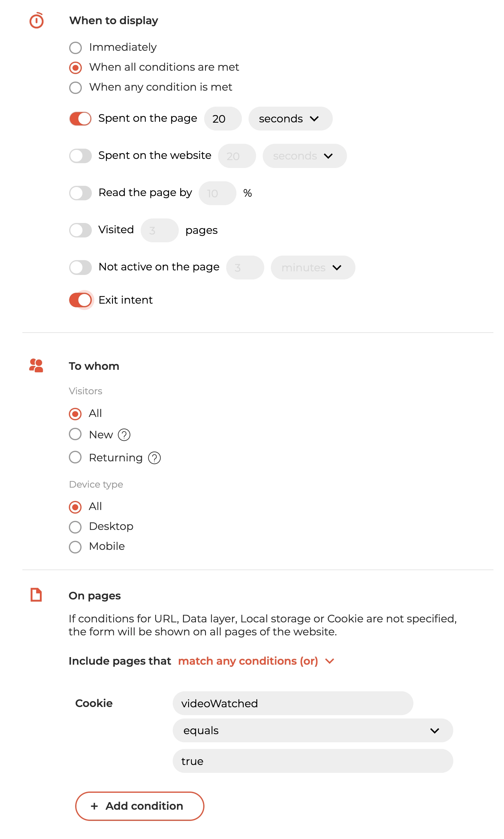
Task: Choose When any condition is met
Action: click(x=75, y=88)
